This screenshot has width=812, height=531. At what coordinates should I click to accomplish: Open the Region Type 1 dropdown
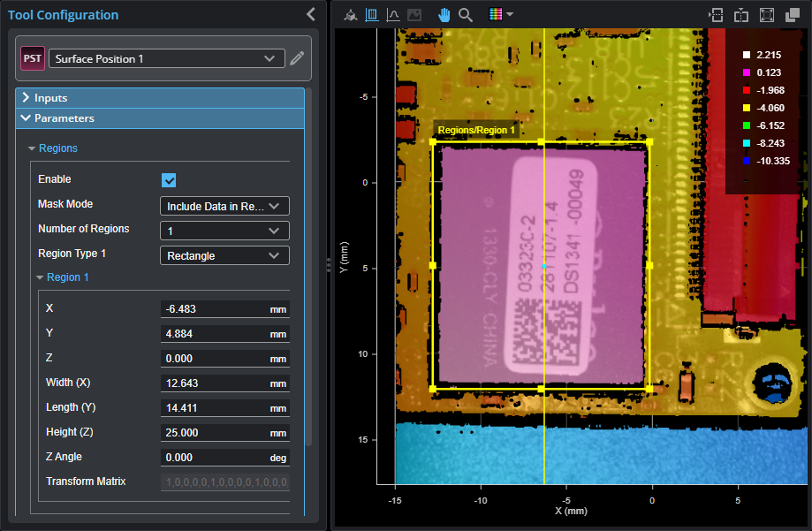pyautogui.click(x=224, y=255)
